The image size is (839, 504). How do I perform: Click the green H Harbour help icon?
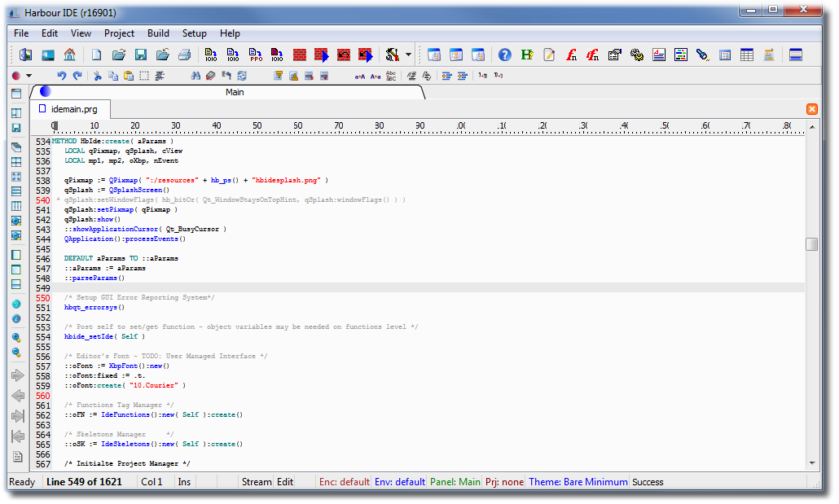[527, 55]
